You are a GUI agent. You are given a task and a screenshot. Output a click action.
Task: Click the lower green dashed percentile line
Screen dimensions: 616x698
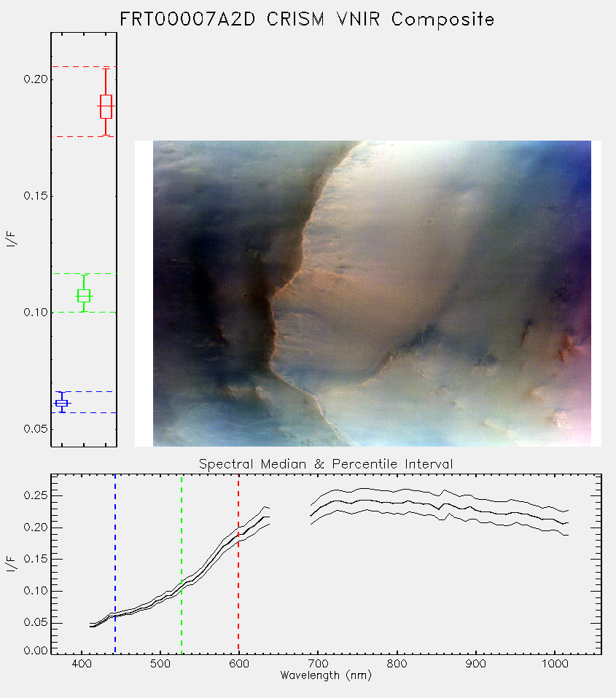point(84,312)
